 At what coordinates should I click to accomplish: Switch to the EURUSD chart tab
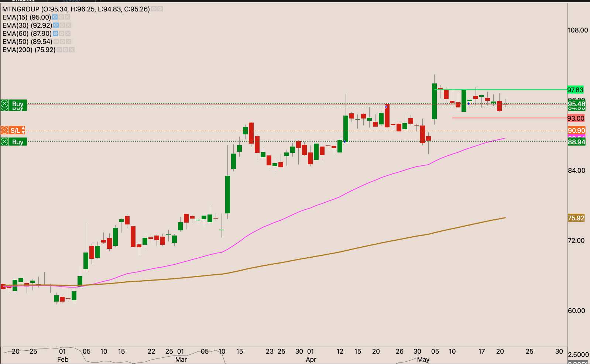point(71,1)
